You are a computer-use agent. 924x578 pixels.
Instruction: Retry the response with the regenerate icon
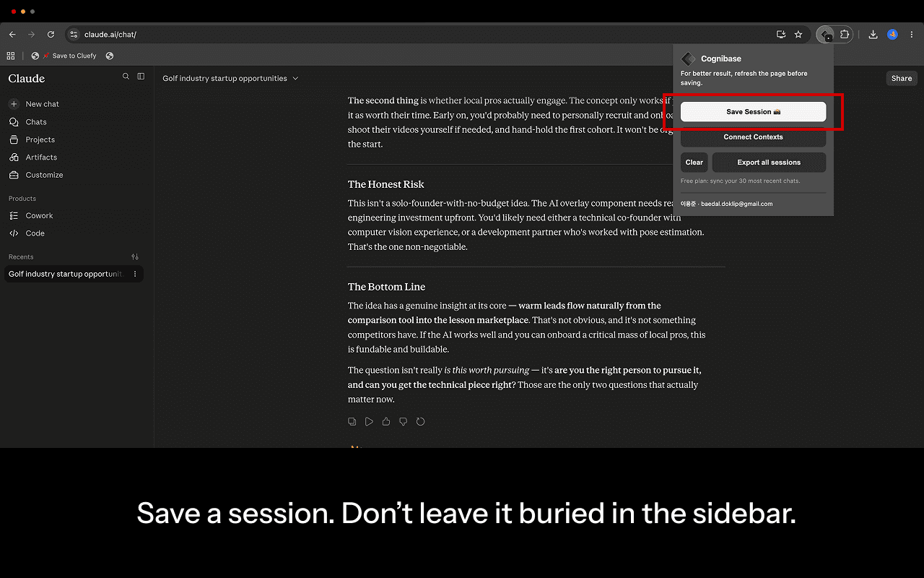(x=421, y=421)
